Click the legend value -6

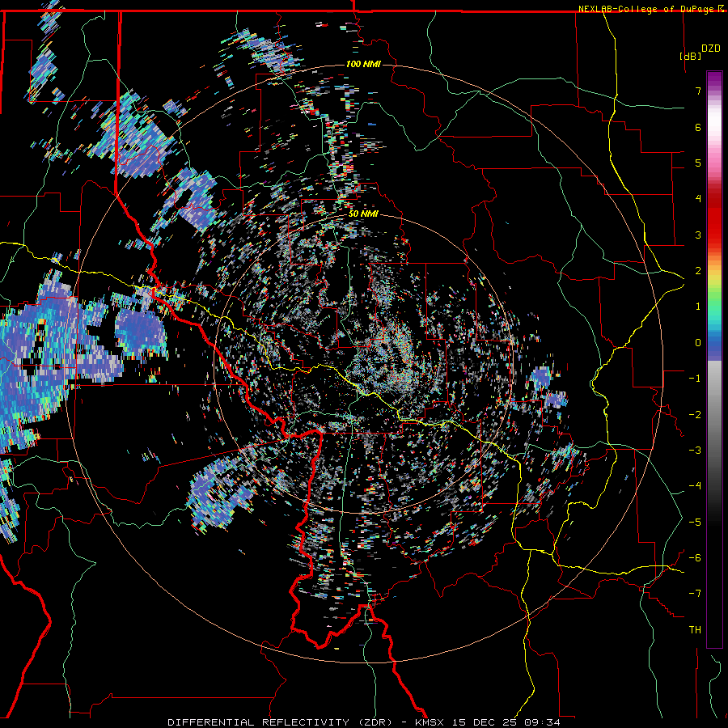[695, 558]
